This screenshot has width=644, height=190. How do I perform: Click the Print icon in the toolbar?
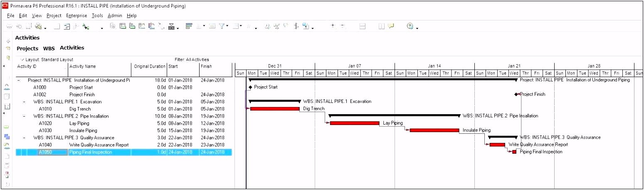coord(9,26)
